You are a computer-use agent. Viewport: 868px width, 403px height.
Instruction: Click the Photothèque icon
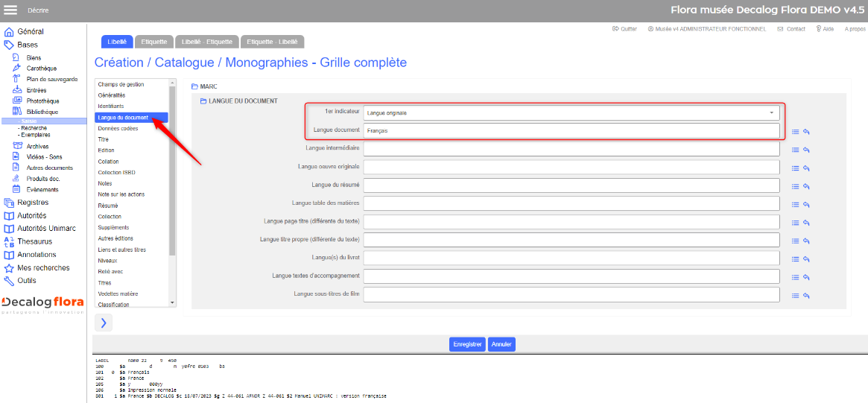[x=16, y=101]
